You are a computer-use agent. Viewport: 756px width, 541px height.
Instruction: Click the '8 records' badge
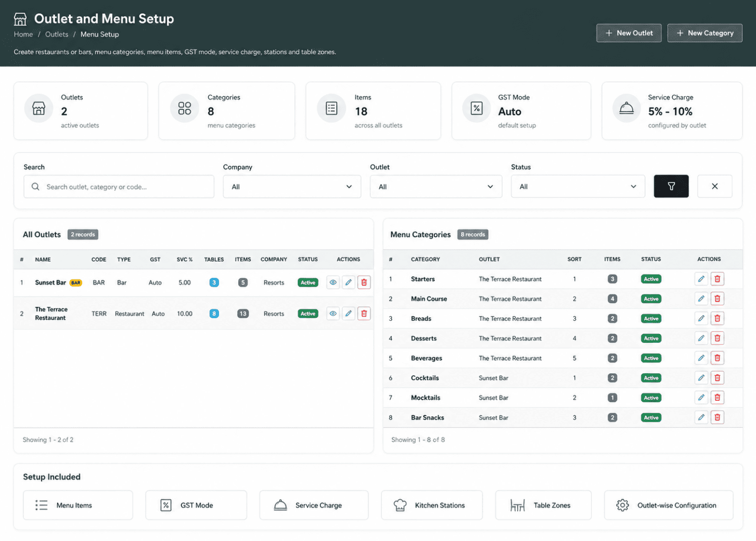coord(473,235)
